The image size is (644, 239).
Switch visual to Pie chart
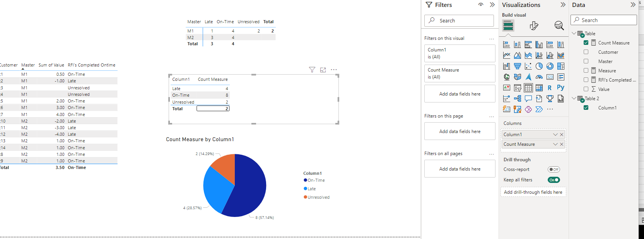[539, 66]
